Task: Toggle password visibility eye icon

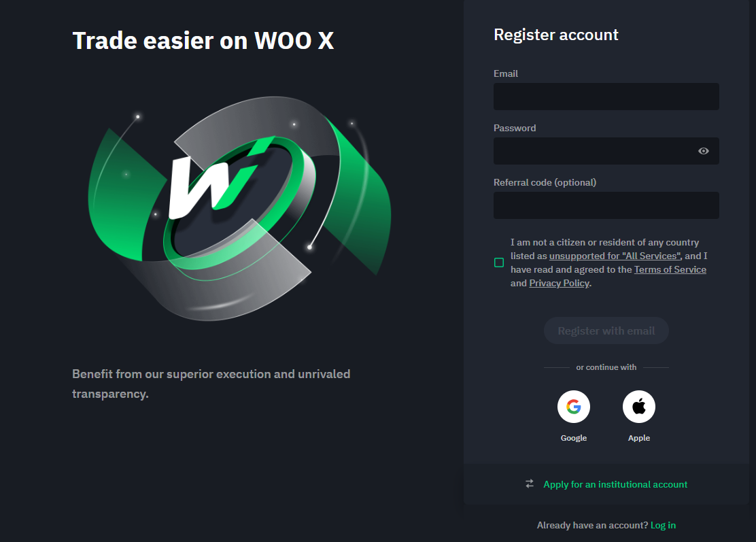Action: coord(704,151)
